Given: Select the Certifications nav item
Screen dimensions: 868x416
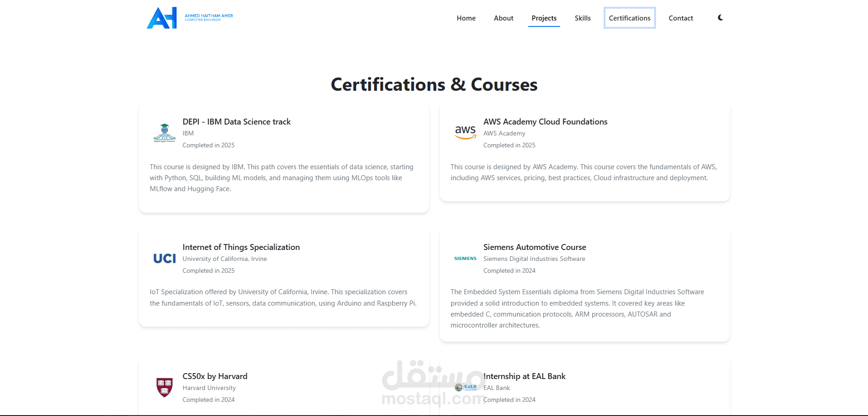Looking at the screenshot, I should click(630, 18).
